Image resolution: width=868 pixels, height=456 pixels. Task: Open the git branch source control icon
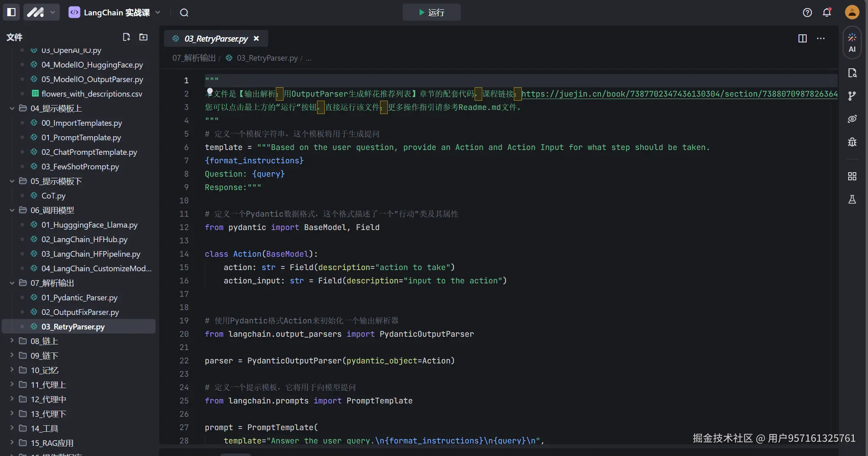point(852,96)
